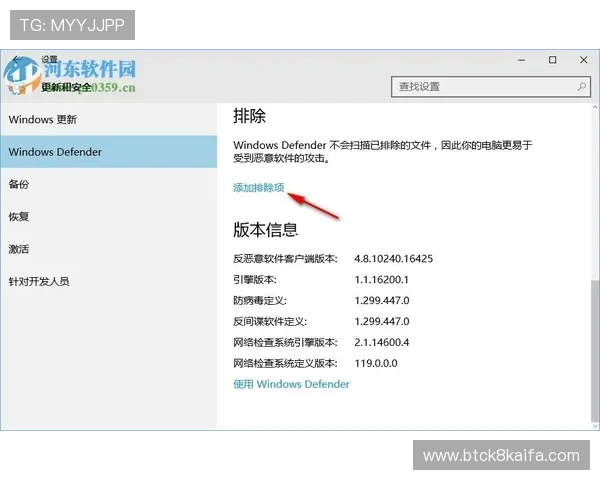Screen dimensions: 600x480
Task: Click the vertical scrollbar thumb
Action: [x=595, y=350]
